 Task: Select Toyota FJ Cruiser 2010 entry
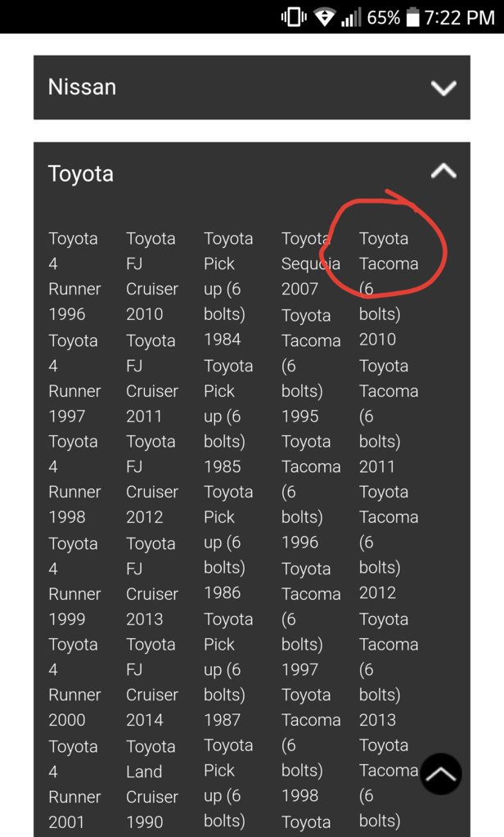152,276
